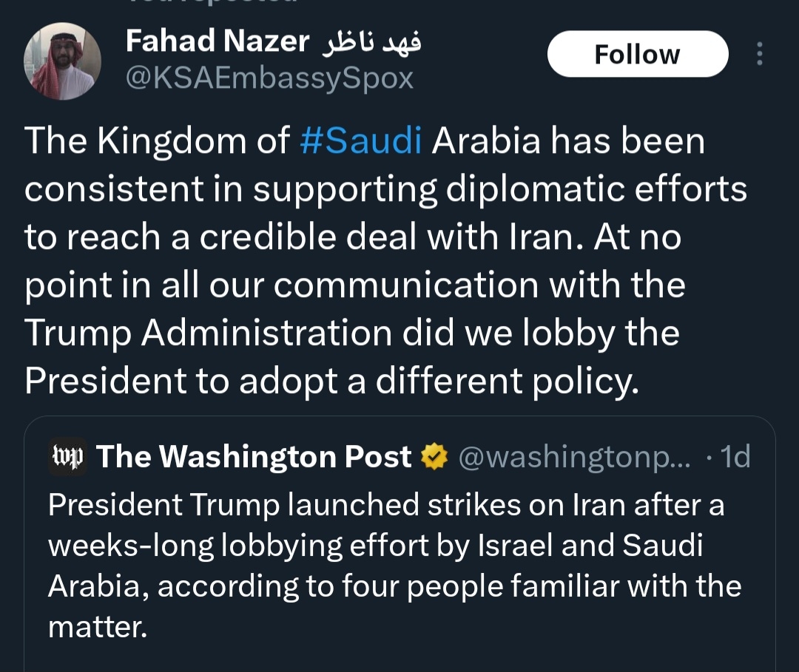Open Fahad Nazer's profile picture
Image resolution: width=799 pixels, height=672 pixels.
(x=62, y=61)
